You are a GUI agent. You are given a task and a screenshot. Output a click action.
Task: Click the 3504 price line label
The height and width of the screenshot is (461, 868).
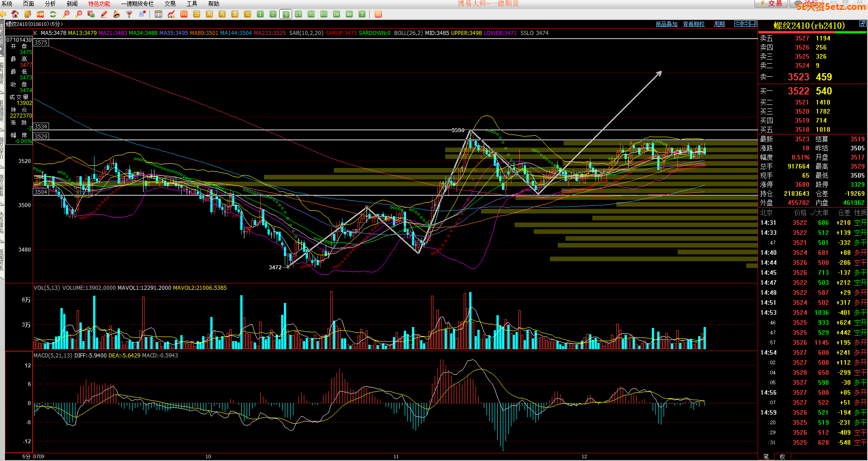[41, 192]
